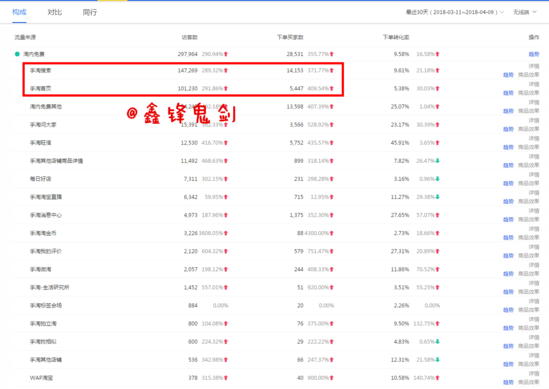Open 趋势 for the 800 visitors row
The width and height of the screenshot is (549, 389).
508,328
